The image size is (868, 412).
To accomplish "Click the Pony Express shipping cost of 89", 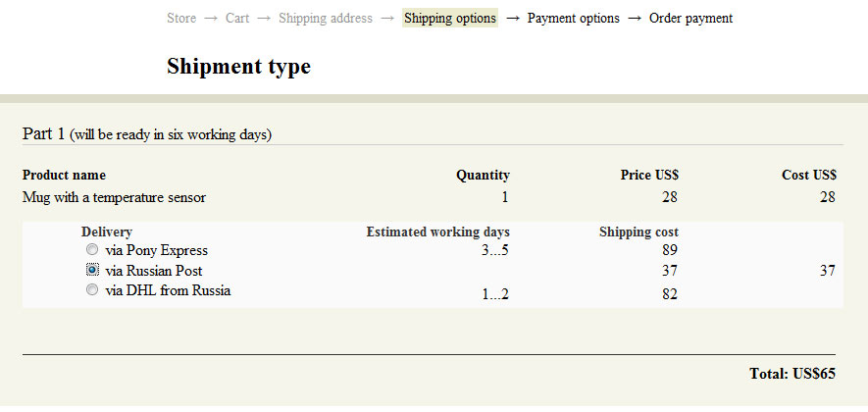I will click(670, 250).
